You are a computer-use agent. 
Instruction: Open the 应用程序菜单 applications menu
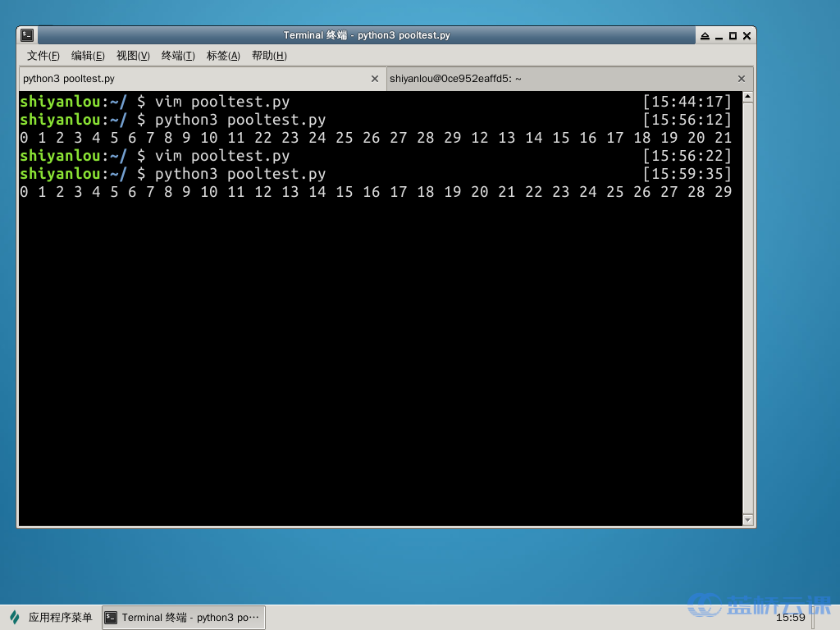51,618
